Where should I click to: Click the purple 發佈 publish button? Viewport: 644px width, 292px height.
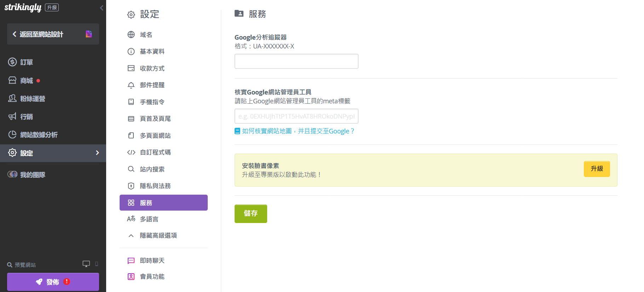53,282
